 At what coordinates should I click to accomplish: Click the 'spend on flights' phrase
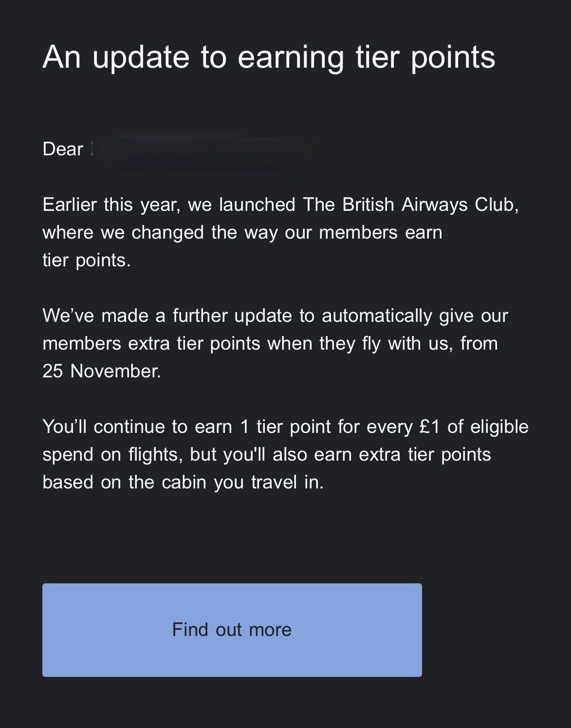click(112, 455)
